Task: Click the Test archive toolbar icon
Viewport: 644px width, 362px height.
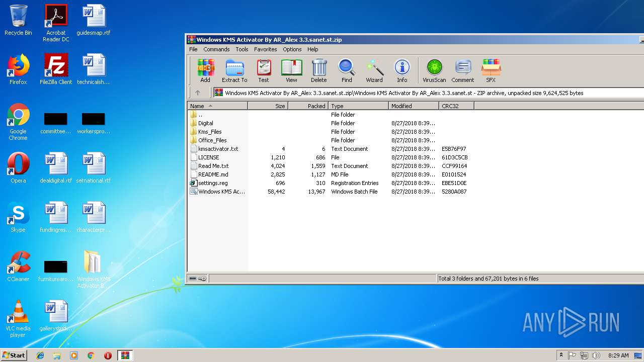Action: point(264,70)
